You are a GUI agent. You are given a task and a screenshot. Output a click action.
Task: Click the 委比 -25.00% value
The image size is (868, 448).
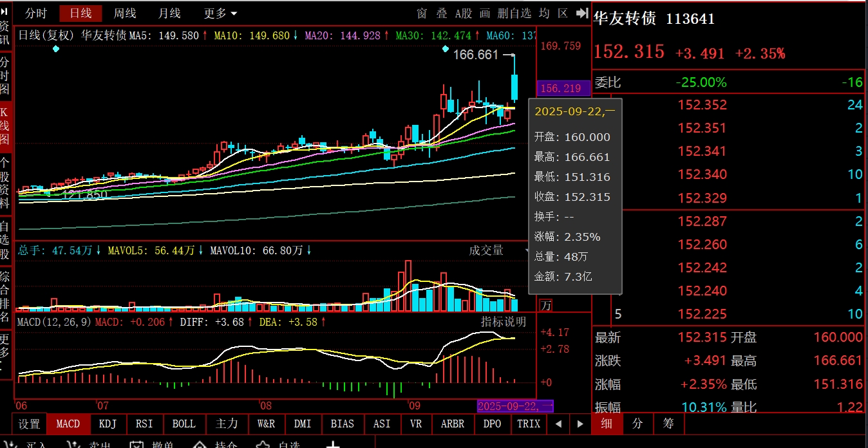pos(701,82)
